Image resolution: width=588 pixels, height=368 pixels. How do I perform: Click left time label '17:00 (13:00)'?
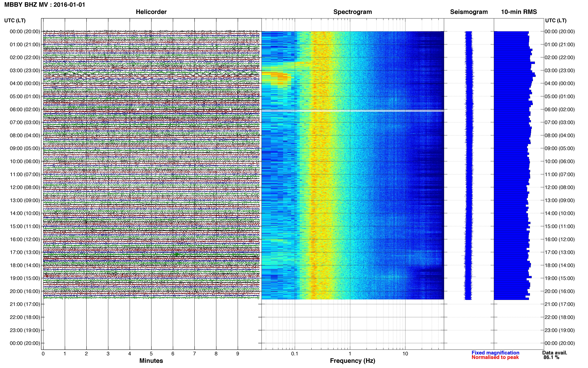coord(25,252)
